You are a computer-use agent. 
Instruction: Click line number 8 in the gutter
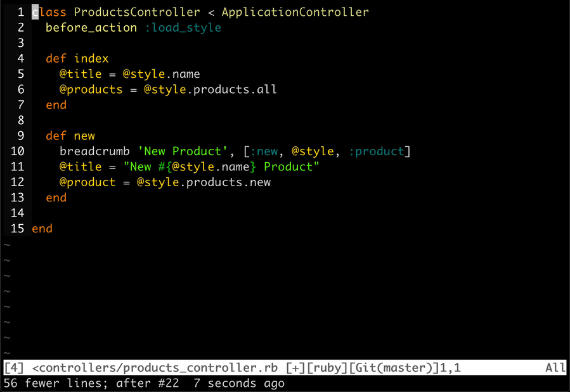point(21,120)
